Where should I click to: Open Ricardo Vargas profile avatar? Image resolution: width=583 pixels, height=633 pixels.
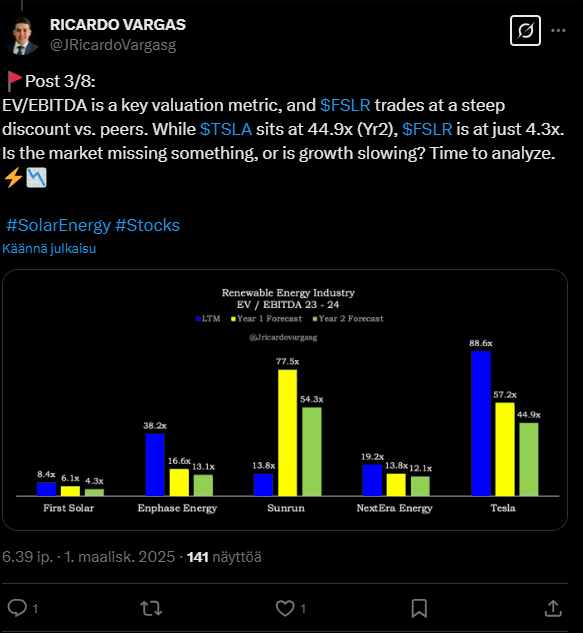[x=21, y=36]
